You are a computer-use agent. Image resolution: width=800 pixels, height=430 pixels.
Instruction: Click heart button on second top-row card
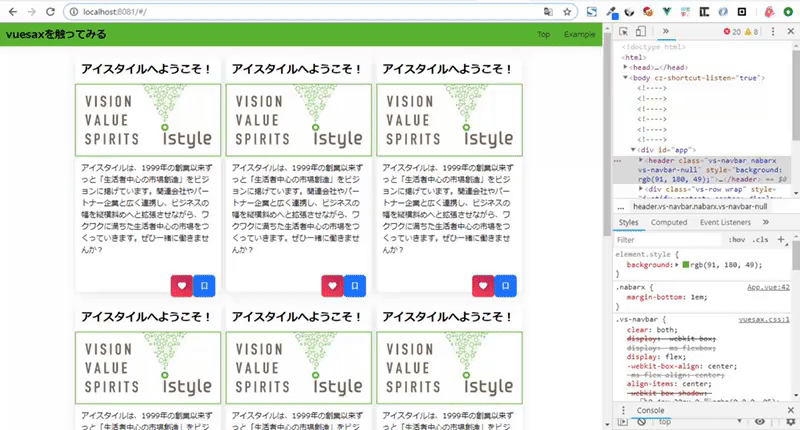(x=332, y=286)
